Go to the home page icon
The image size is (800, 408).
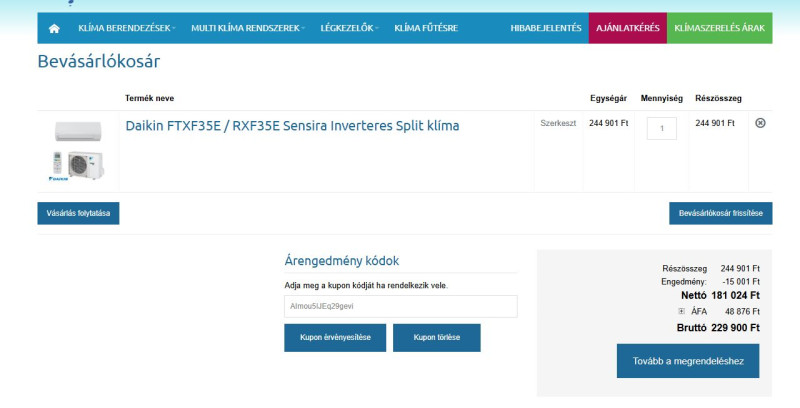[54, 28]
